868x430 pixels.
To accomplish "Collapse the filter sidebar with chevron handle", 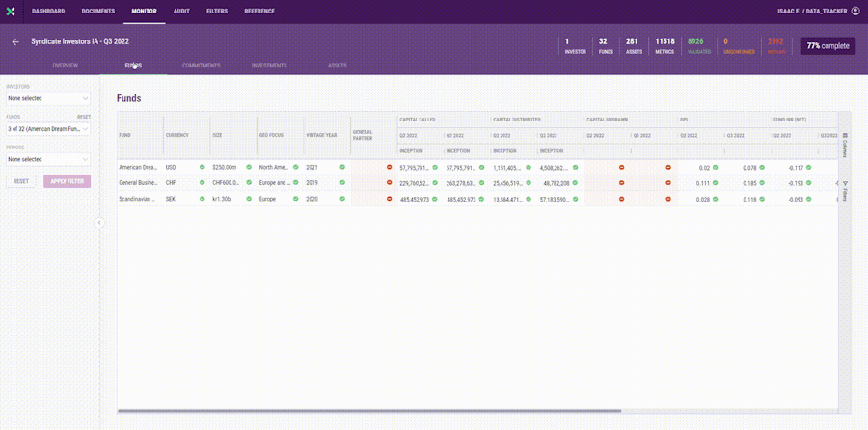I will [99, 223].
